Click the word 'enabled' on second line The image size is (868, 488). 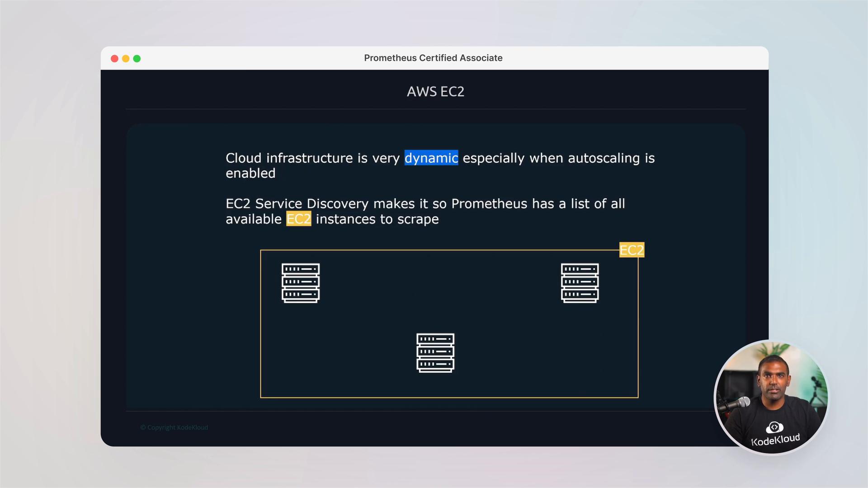coord(250,173)
